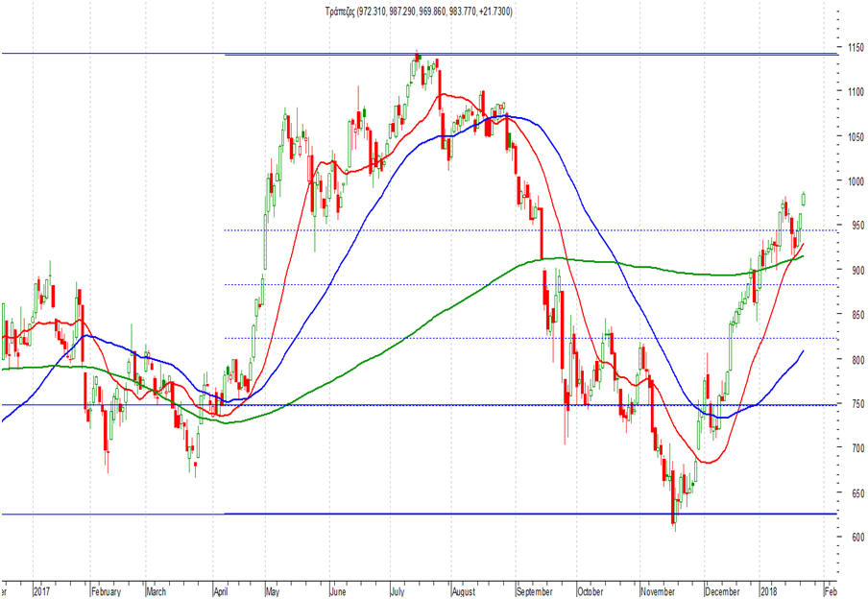
Task: Select the 1050 price axis label
Action: [x=856, y=136]
